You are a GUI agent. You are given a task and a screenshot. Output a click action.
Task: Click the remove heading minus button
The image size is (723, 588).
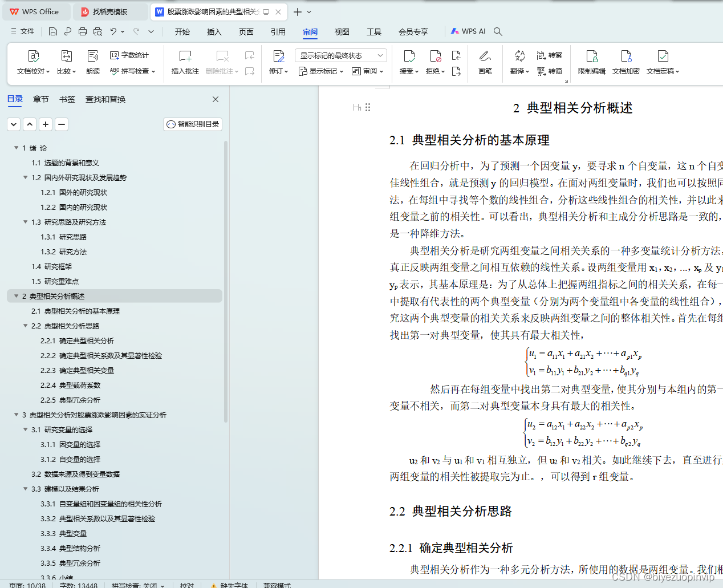point(62,124)
